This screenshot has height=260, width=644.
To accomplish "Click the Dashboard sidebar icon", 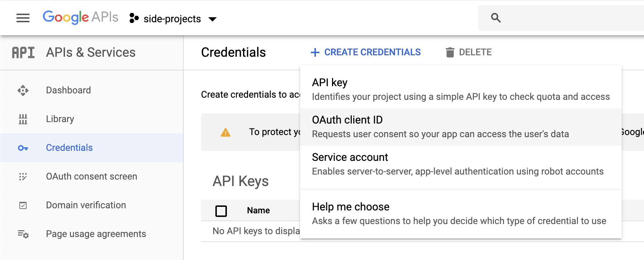I will coord(23,90).
